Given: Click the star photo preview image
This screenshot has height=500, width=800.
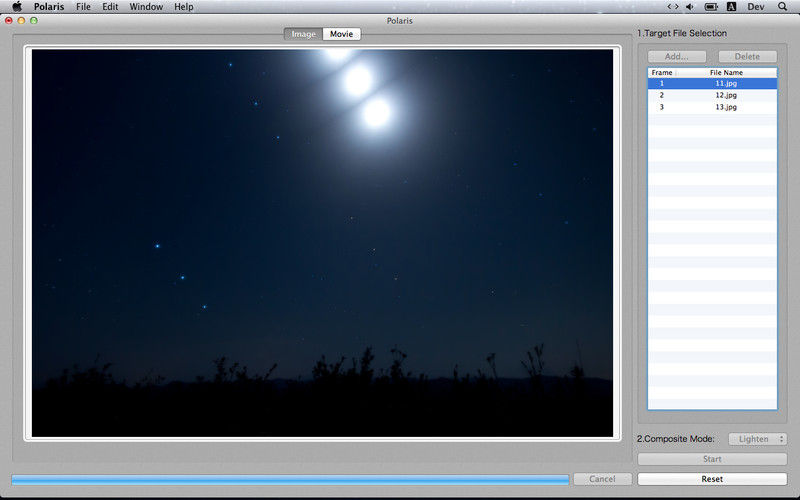Looking at the screenshot, I should tap(322, 243).
